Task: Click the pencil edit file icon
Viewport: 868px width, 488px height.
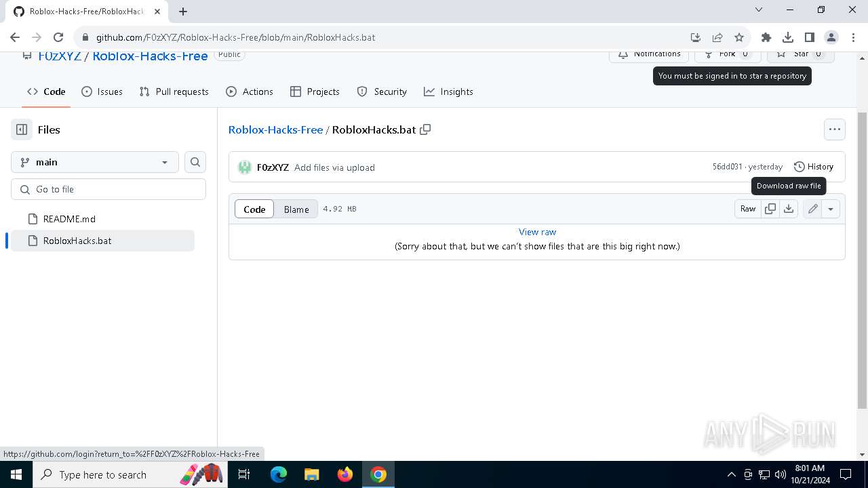Action: point(812,209)
